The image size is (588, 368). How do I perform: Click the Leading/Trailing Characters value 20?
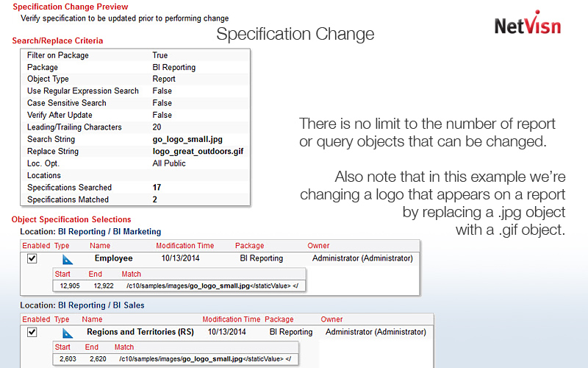[157, 127]
